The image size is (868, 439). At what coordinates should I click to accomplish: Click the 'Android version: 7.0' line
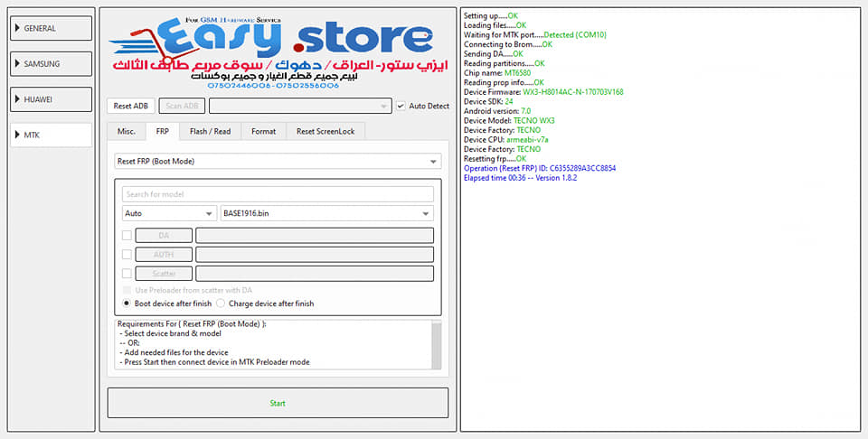(497, 111)
